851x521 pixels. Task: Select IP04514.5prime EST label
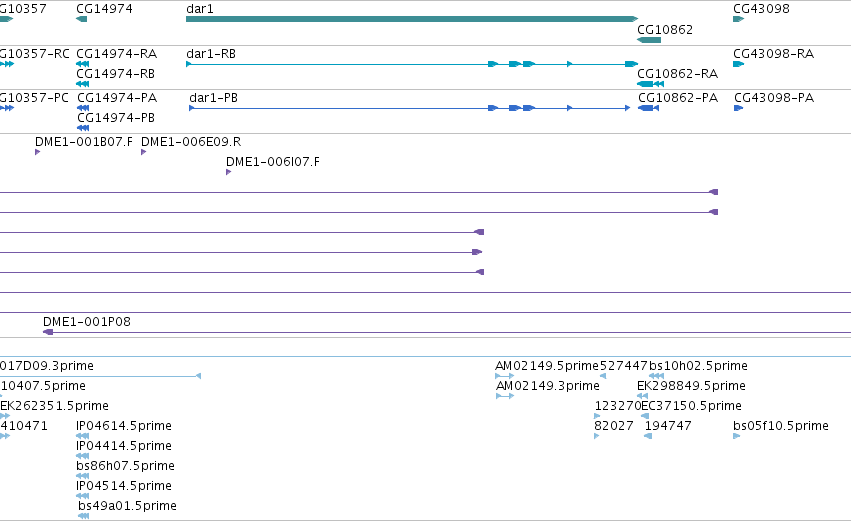pos(124,486)
